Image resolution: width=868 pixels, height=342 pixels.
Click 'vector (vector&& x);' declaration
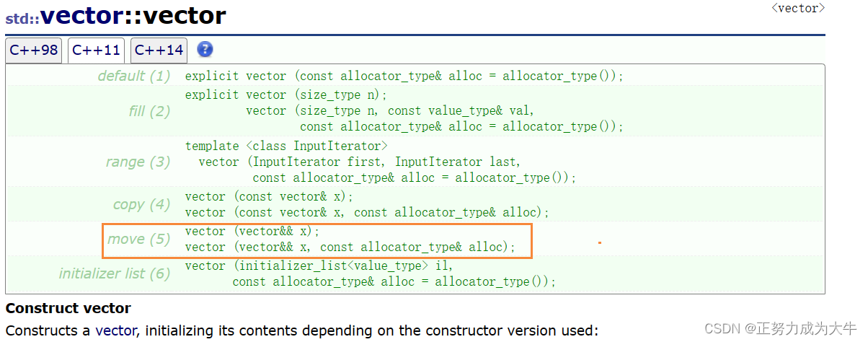252,231
